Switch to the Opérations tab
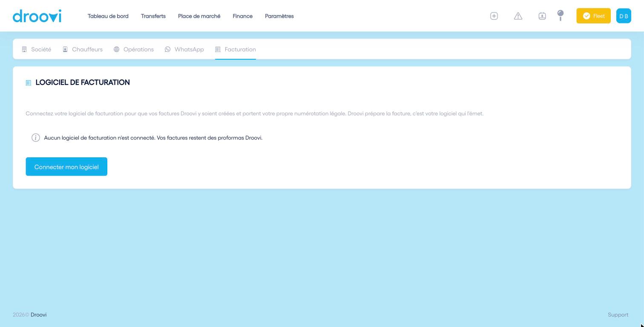 tap(134, 49)
